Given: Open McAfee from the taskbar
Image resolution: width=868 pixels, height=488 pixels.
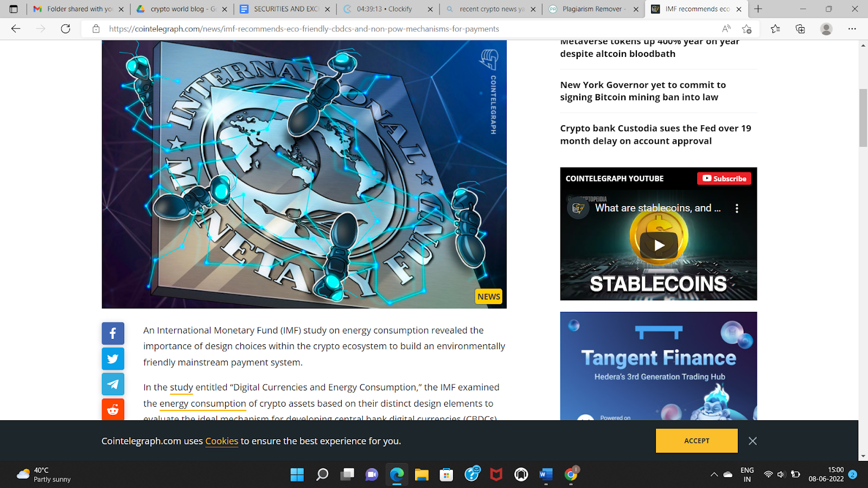Looking at the screenshot, I should 496,475.
